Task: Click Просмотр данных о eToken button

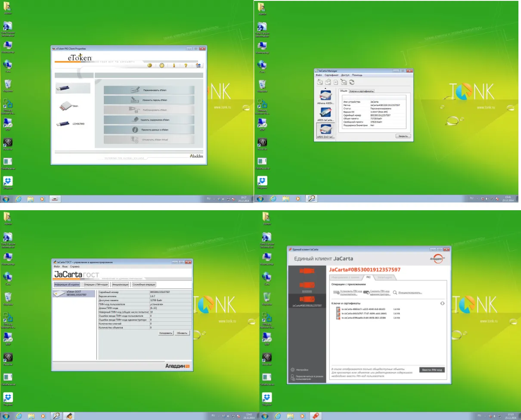Action: point(149,130)
